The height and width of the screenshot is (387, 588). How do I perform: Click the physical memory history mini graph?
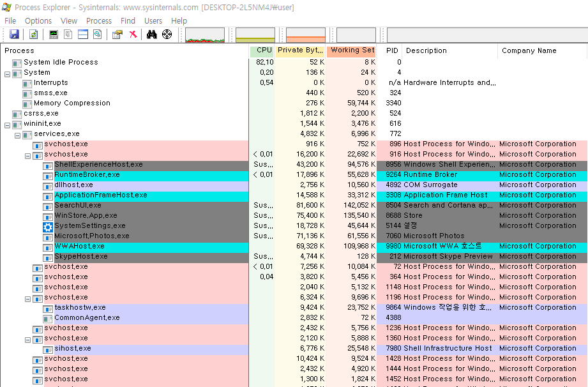pyautogui.click(x=306, y=35)
